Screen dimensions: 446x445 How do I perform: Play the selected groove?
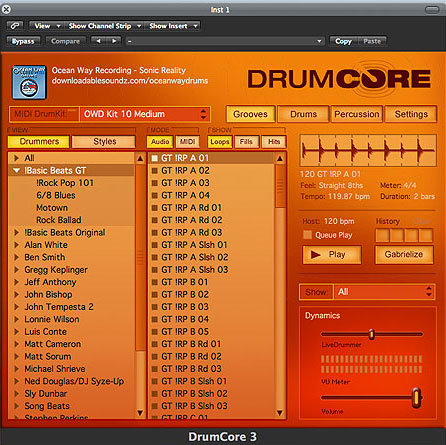coord(332,255)
